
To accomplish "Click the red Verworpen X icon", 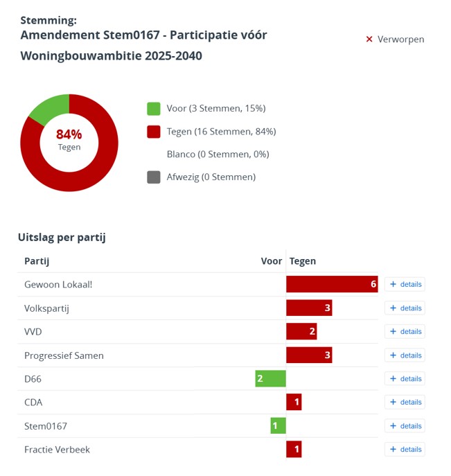I will click(x=369, y=39).
